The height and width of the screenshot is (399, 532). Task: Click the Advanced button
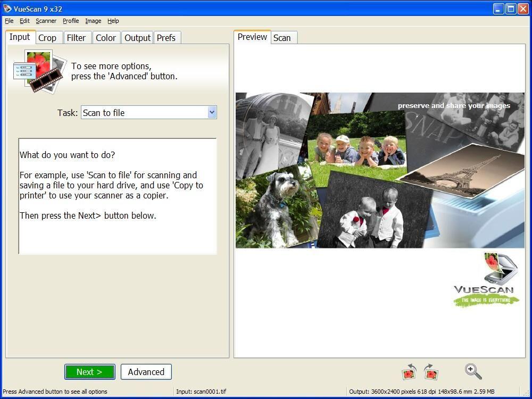pos(146,372)
